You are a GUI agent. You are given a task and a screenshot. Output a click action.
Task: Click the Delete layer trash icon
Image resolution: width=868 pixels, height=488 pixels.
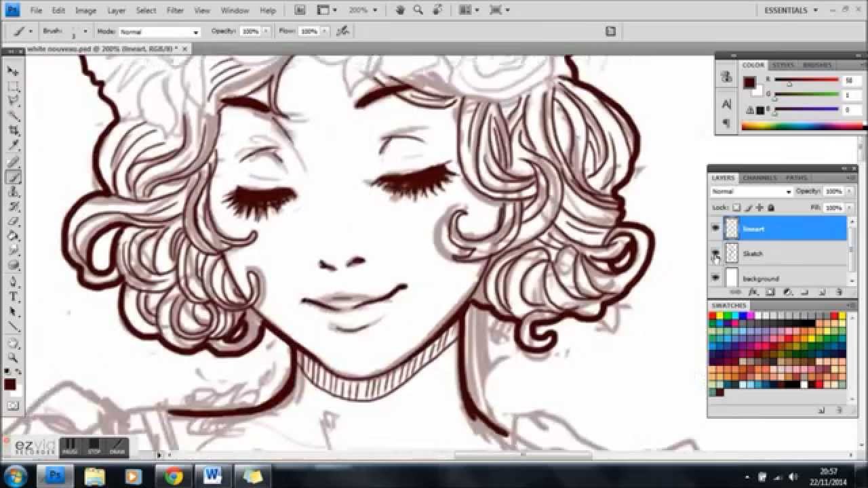(x=840, y=293)
